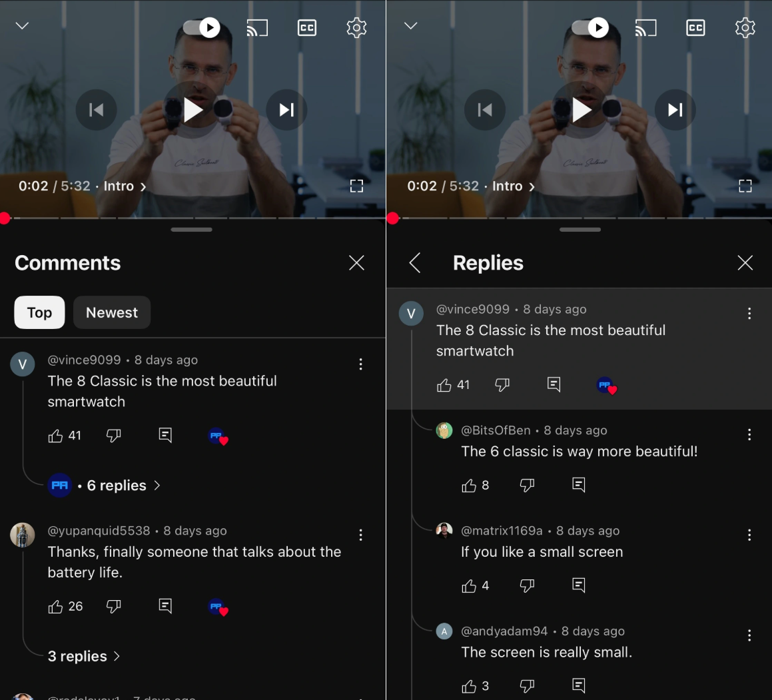
Task: Enter fullscreen in the right video player
Action: 745,186
